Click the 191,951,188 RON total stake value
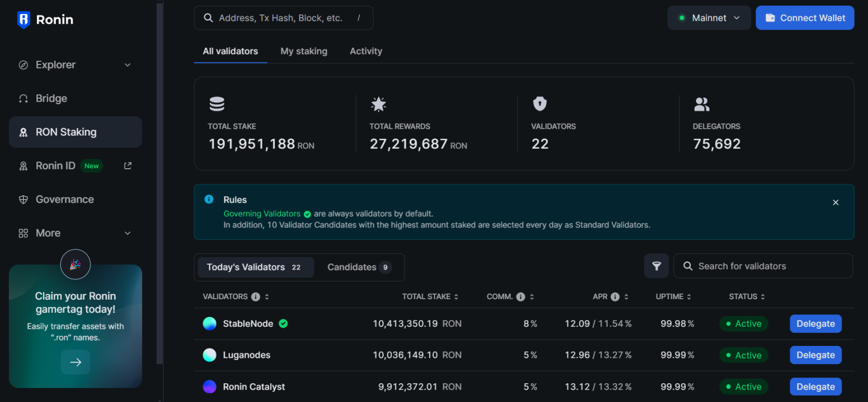Viewport: 868px width, 402px height. (261, 144)
